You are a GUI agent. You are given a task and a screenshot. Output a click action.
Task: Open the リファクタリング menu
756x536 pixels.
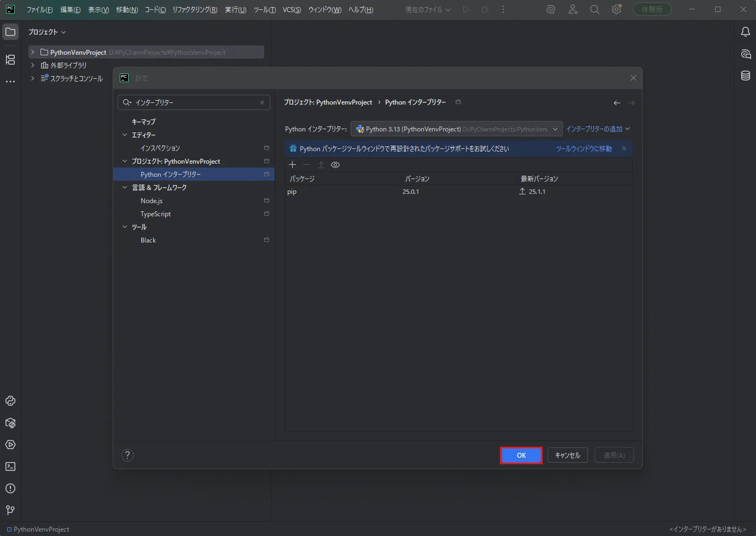195,10
